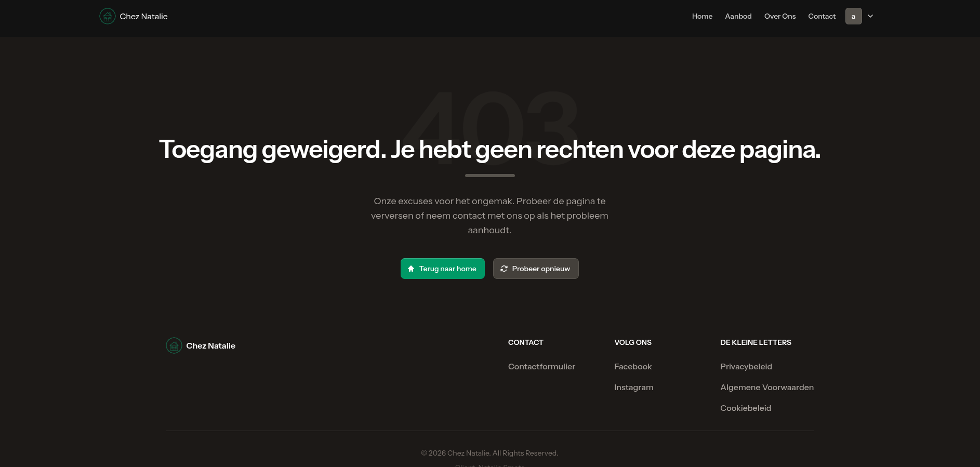
Task: Open the Privacybeleid link
Action: tap(746, 367)
